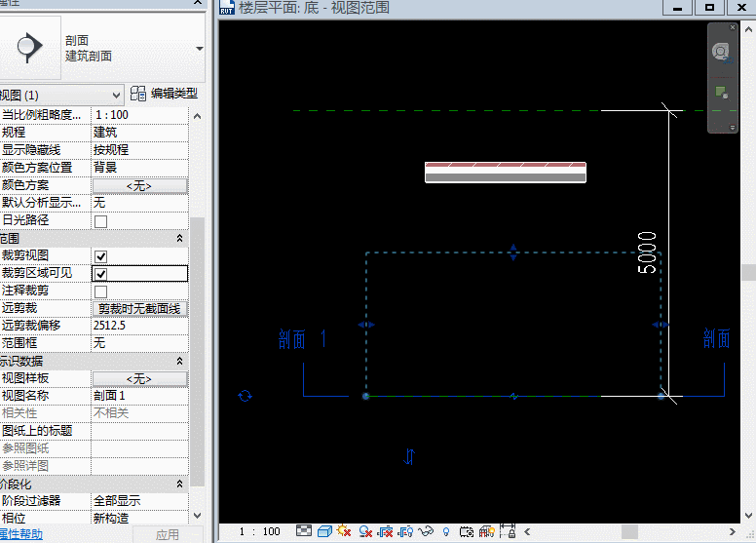Screen dimensions: 756x543
Task: Click horizontal scrollbar left arrow
Action: 527,532
